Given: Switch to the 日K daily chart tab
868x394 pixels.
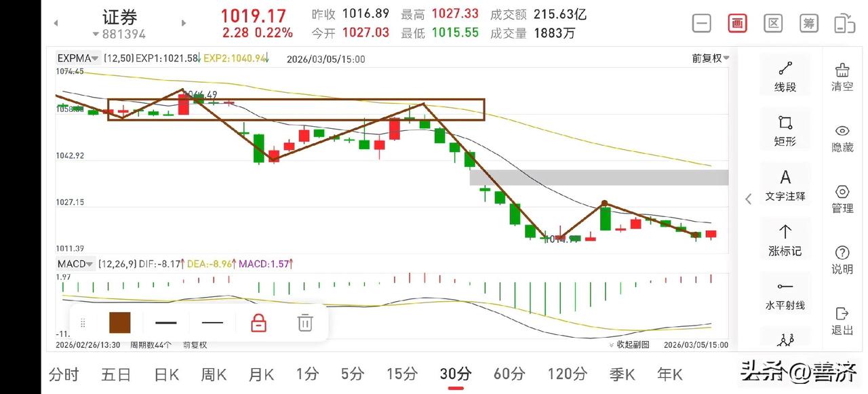Looking at the screenshot, I should (165, 374).
